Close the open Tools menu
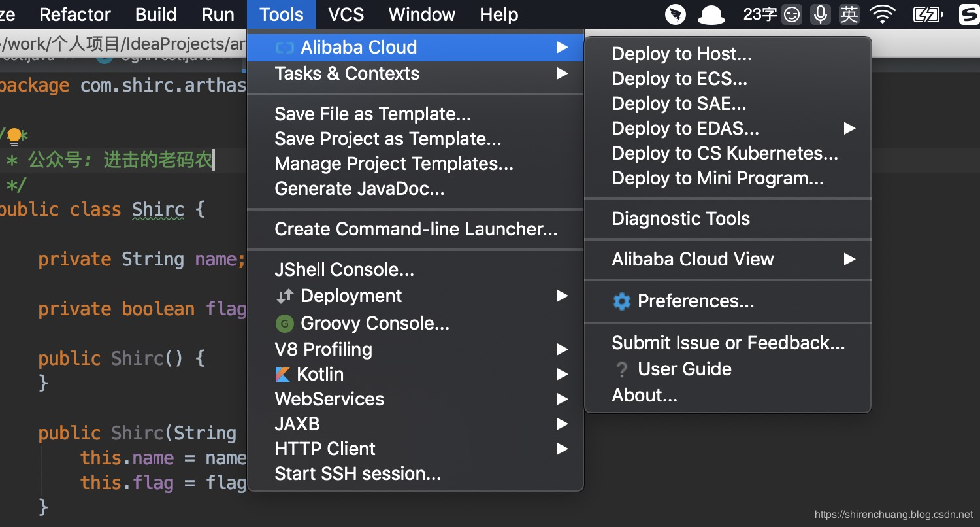 (x=282, y=14)
